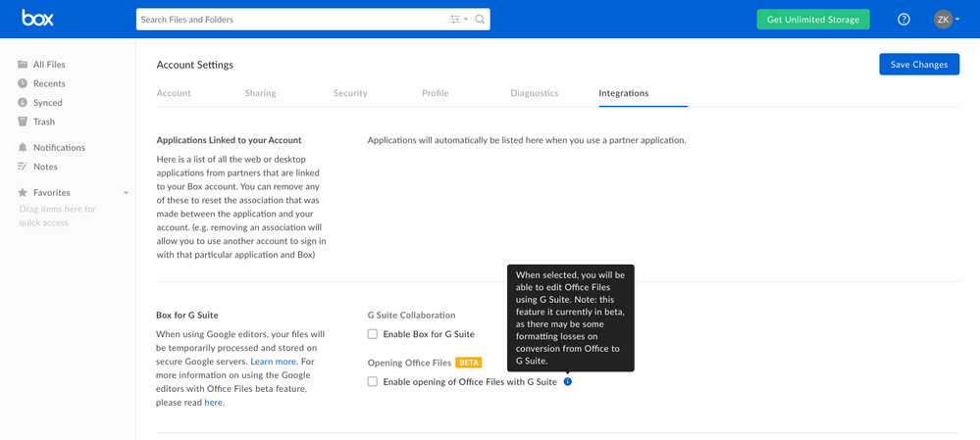Click the Box logo

[x=37, y=18]
